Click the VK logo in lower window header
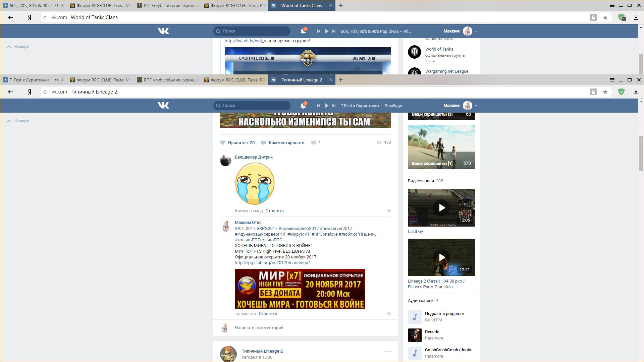This screenshot has width=644, height=362. (163, 106)
